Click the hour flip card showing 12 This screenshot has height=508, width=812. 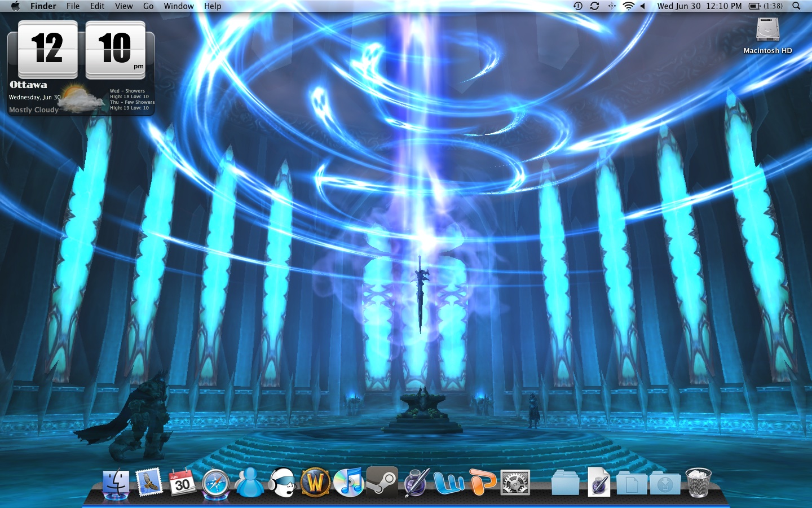(x=48, y=49)
